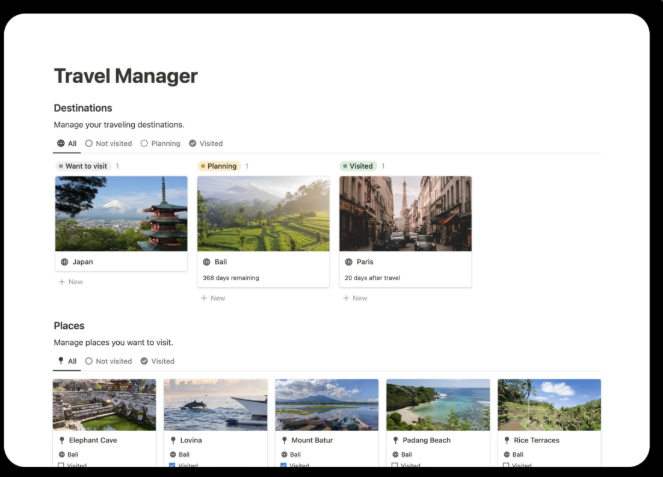Open the Mount Batur photo

[327, 405]
